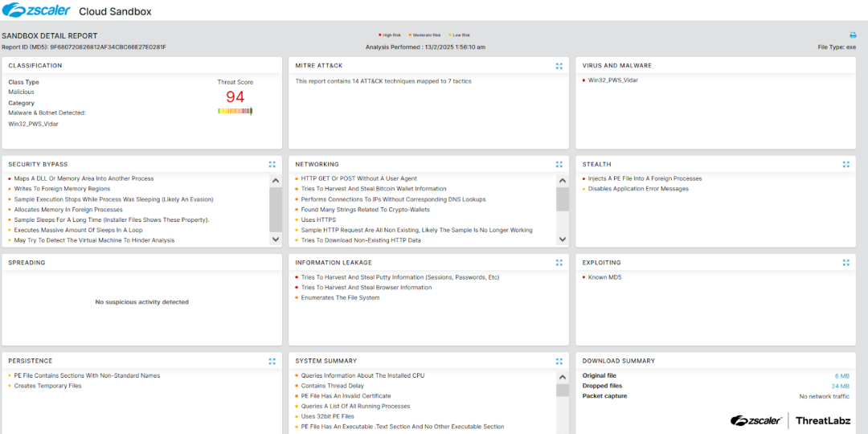Download the 24 MB dropped files

pos(841,386)
